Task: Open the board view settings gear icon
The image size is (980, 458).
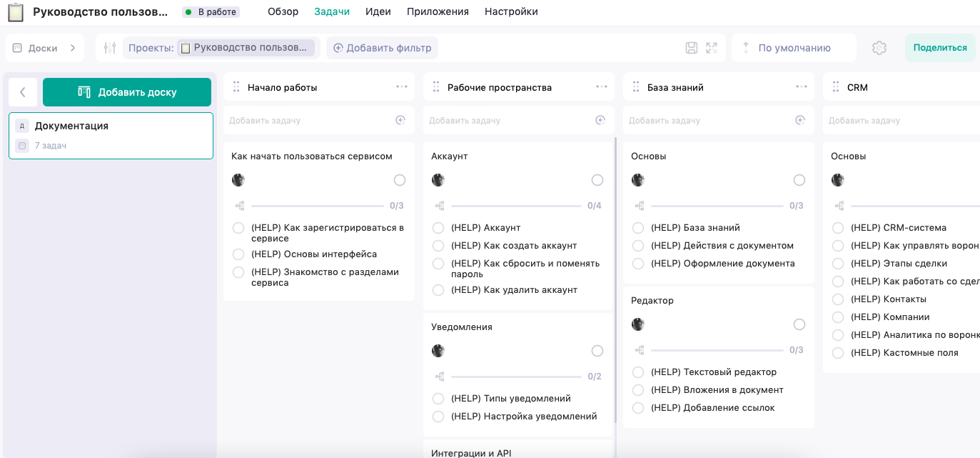Action: click(x=879, y=47)
